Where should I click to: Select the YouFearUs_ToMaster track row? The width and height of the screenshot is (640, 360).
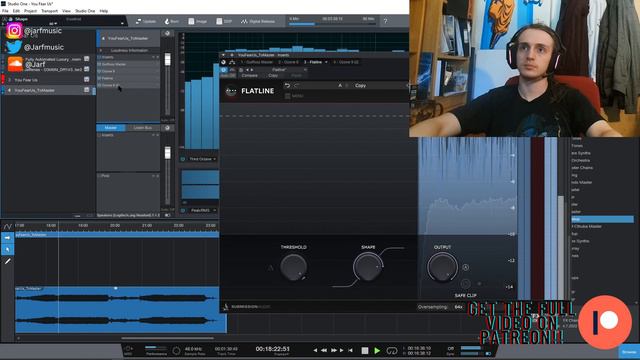click(47, 90)
